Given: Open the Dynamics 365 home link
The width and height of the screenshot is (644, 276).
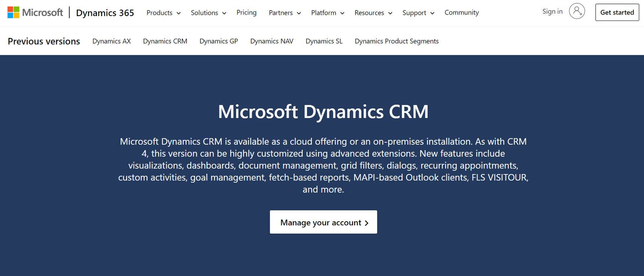Looking at the screenshot, I should click(105, 13).
